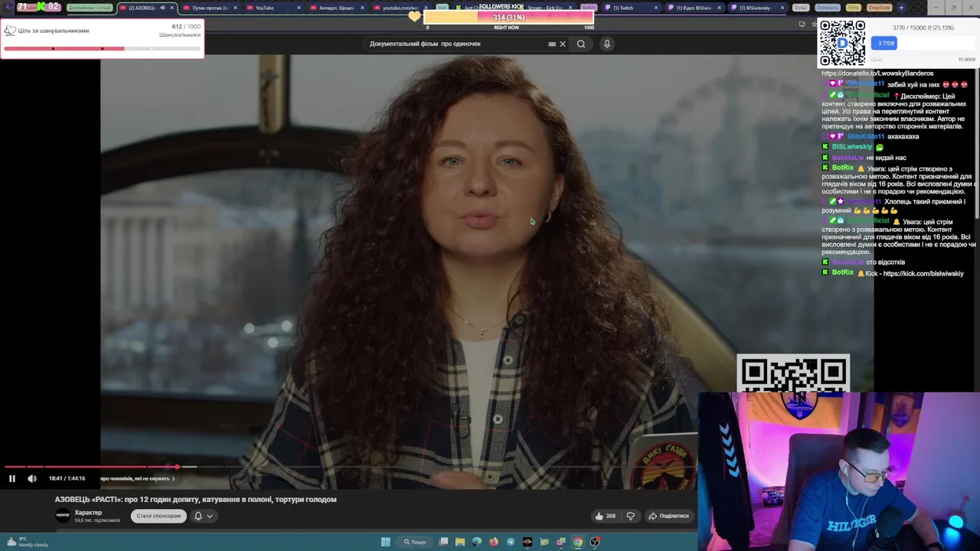Switch to Chrome on taskbar
The image size is (980, 551).
[578, 542]
